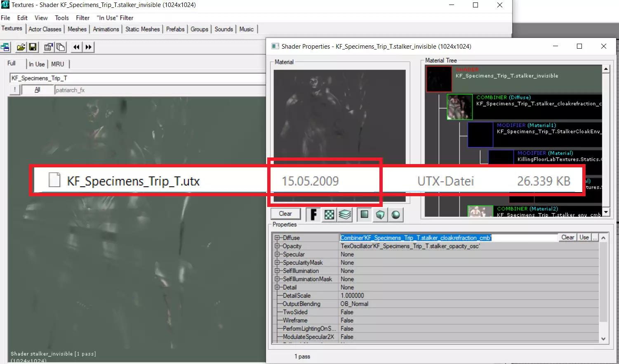This screenshot has width=619, height=364.
Task: Expand the Opacity property row
Action: [277, 246]
